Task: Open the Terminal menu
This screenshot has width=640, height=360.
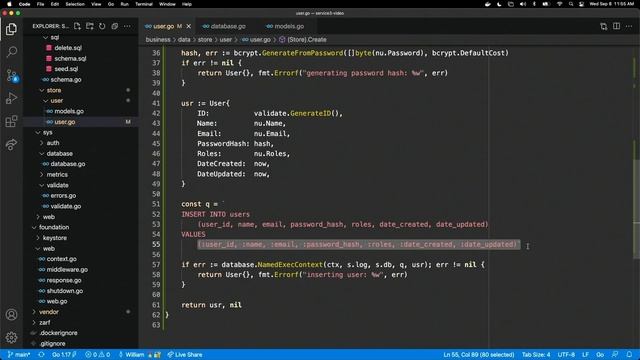Action: pos(144,4)
